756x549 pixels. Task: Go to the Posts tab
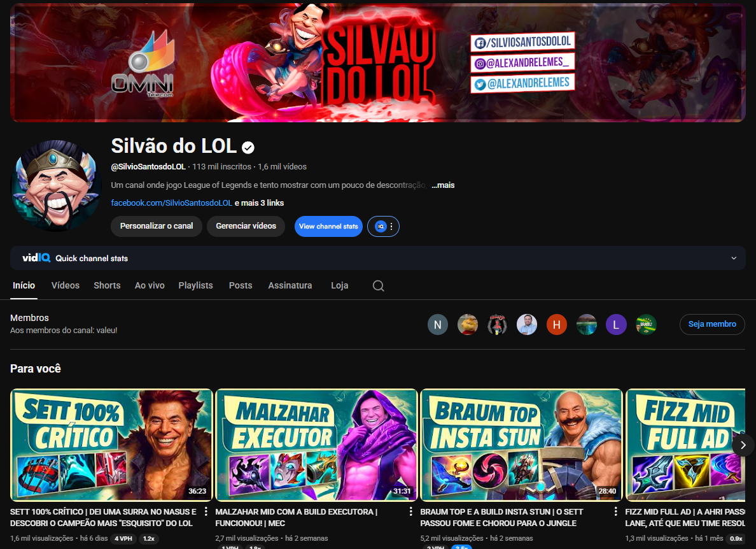click(240, 285)
